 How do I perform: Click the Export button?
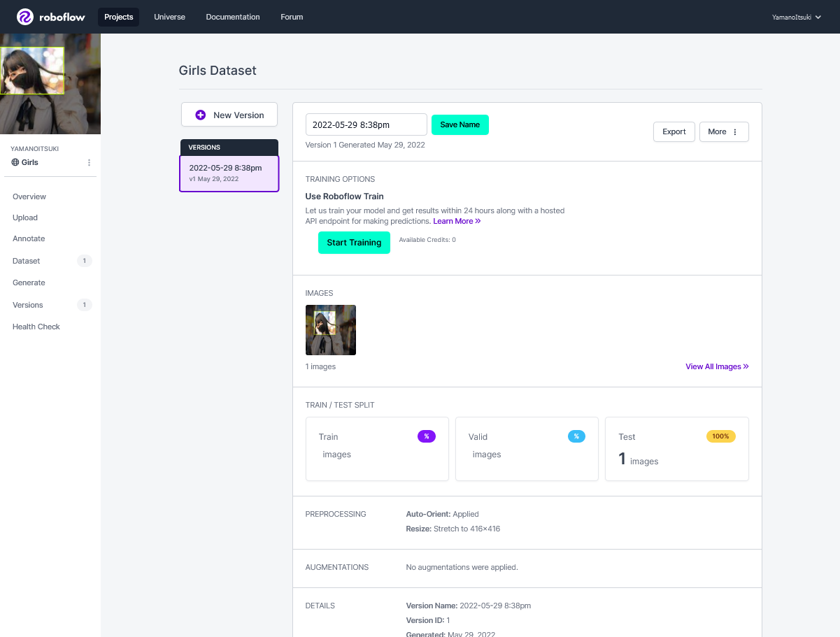pos(674,131)
